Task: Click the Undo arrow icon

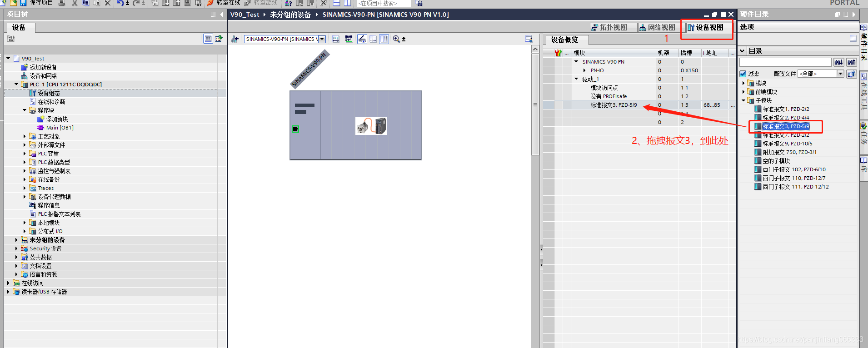Action: point(120,3)
